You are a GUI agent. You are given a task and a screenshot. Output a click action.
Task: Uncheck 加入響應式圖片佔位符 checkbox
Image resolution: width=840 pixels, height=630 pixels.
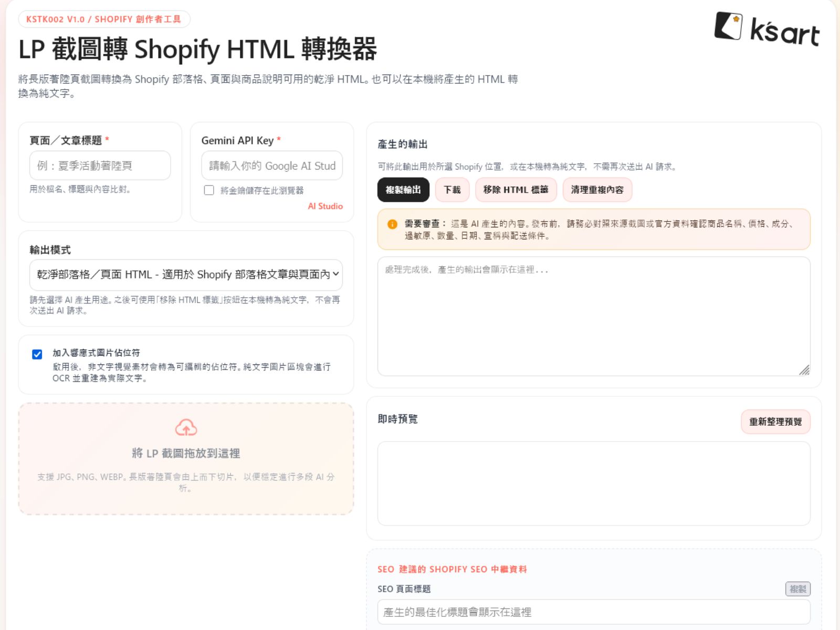coord(37,354)
